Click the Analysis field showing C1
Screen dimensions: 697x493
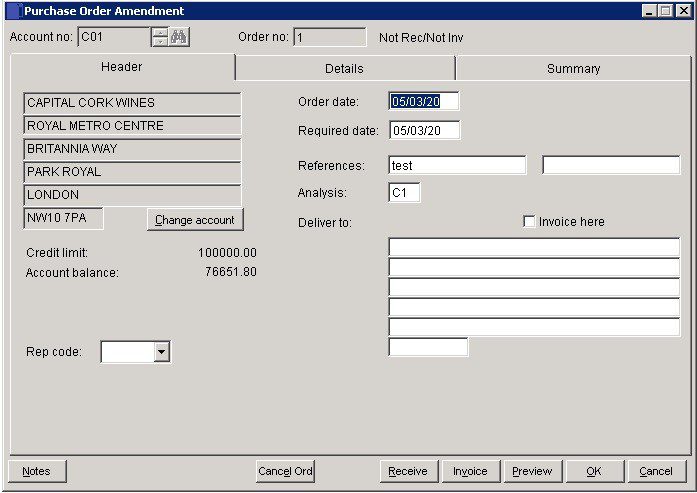click(404, 192)
